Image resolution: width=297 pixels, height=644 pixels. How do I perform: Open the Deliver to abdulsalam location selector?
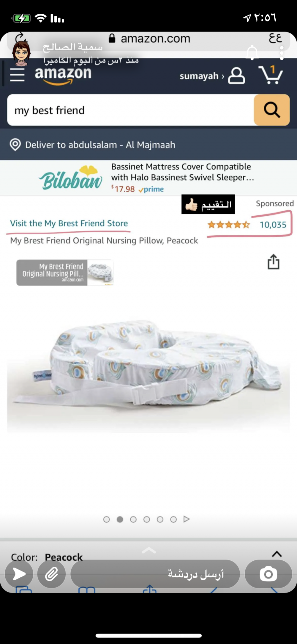point(92,145)
